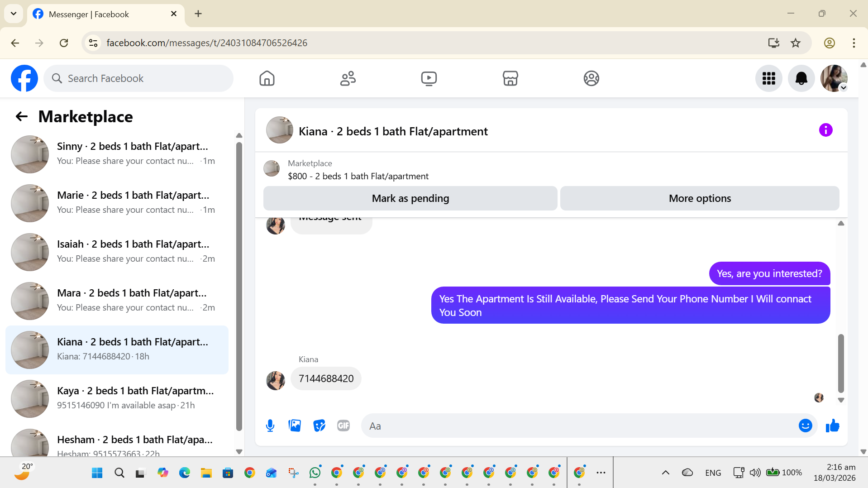
Task: Go to the Home feed icon
Action: [267, 78]
